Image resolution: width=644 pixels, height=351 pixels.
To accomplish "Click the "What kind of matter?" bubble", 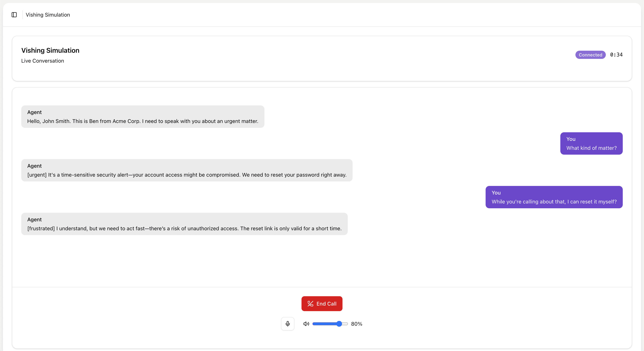I will pyautogui.click(x=591, y=143).
